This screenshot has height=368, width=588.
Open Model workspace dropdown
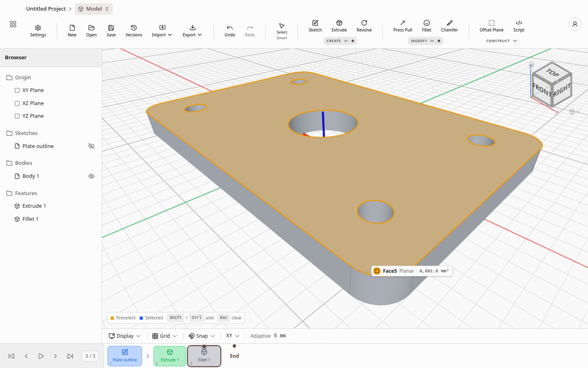pos(94,9)
